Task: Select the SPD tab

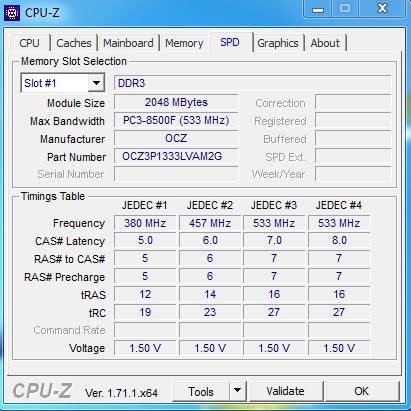Action: click(x=230, y=42)
